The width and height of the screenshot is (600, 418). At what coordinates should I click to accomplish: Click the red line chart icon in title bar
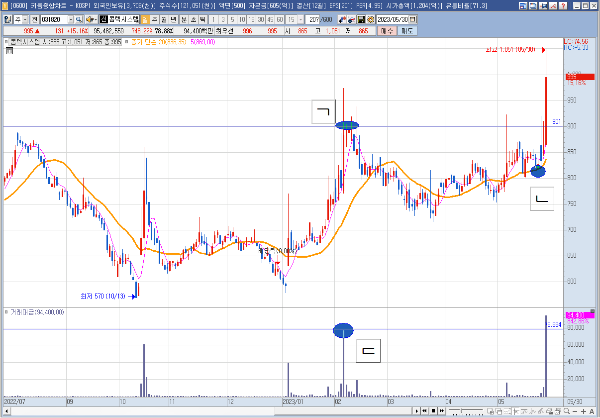click(553, 6)
